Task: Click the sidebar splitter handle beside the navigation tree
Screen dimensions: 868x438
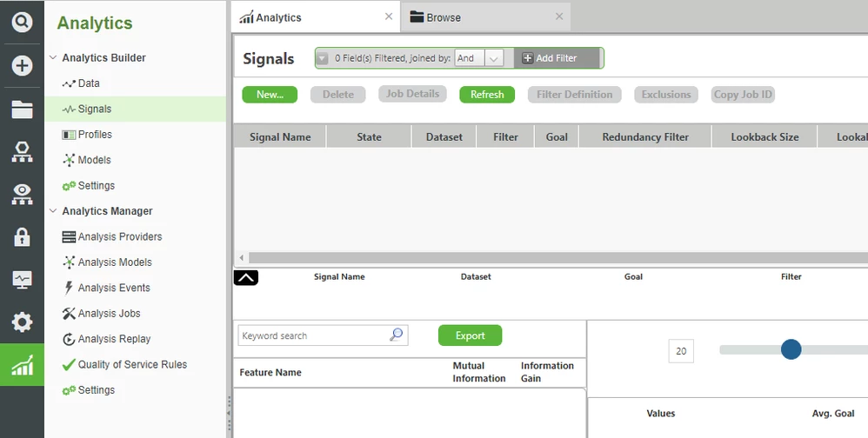Action: click(229, 413)
